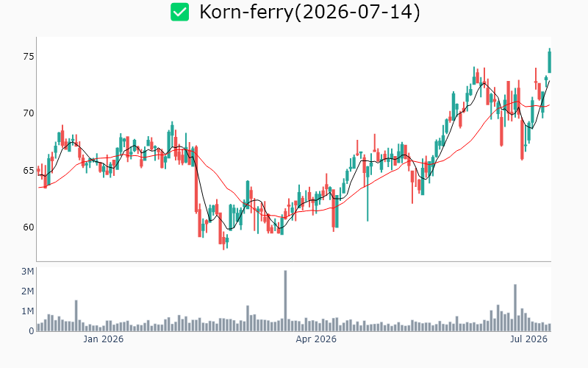588x368 pixels.
Task: Click the 1M volume axis label
Action: (28, 311)
